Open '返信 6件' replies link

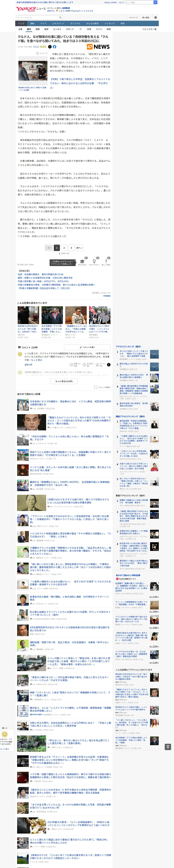click(28, 365)
